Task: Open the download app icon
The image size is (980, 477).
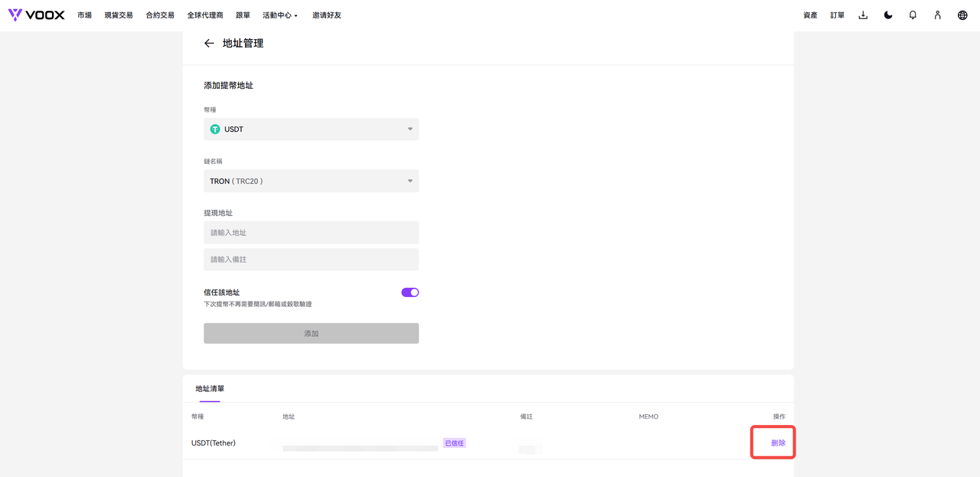Action: [863, 15]
